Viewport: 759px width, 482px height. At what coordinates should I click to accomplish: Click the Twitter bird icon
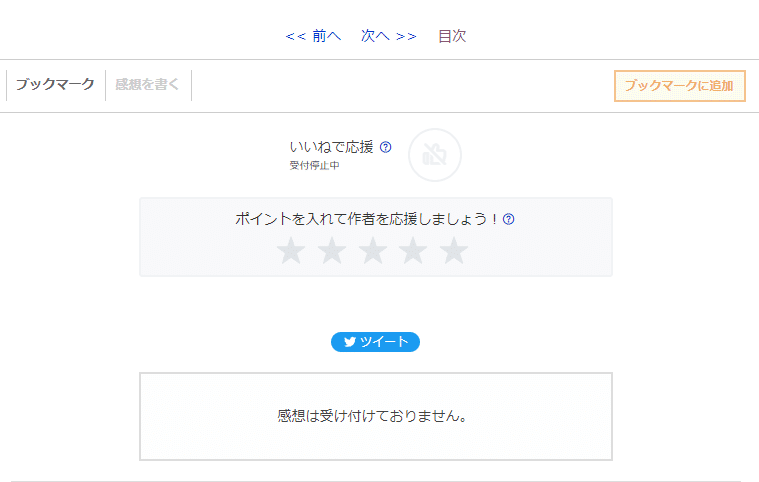click(349, 342)
